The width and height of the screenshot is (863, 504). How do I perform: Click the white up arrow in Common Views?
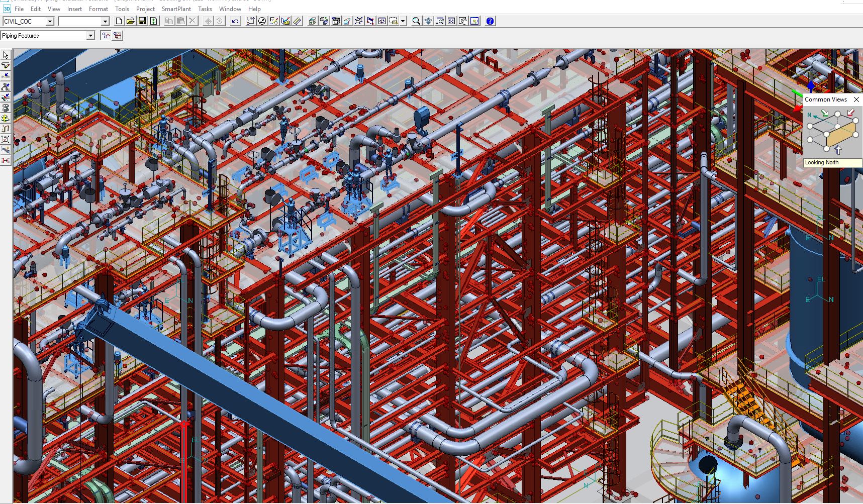tap(838, 150)
